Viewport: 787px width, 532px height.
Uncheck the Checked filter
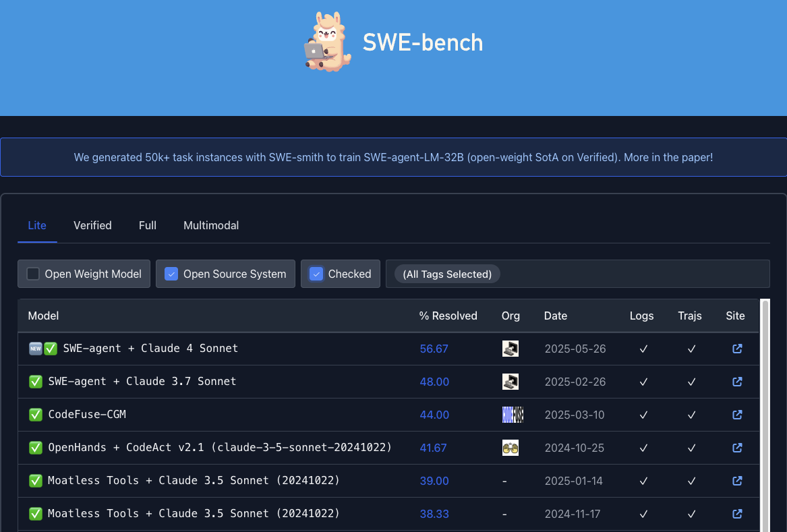(316, 274)
